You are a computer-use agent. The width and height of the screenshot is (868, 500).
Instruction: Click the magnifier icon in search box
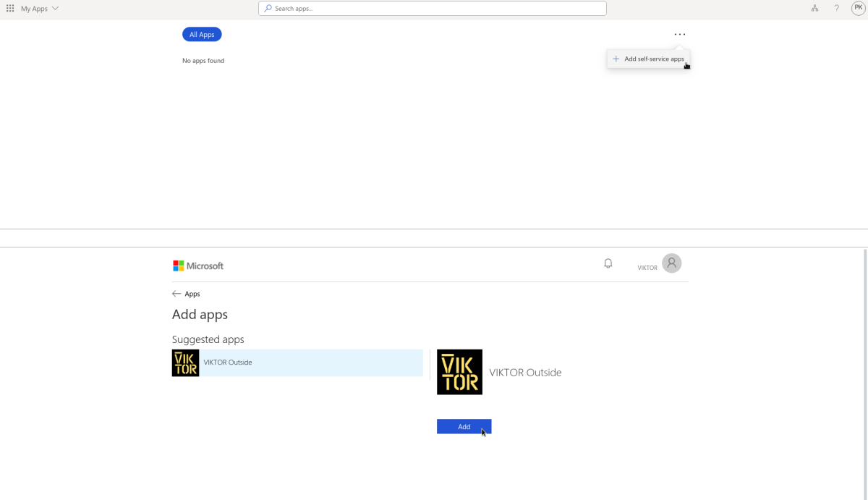click(x=268, y=9)
